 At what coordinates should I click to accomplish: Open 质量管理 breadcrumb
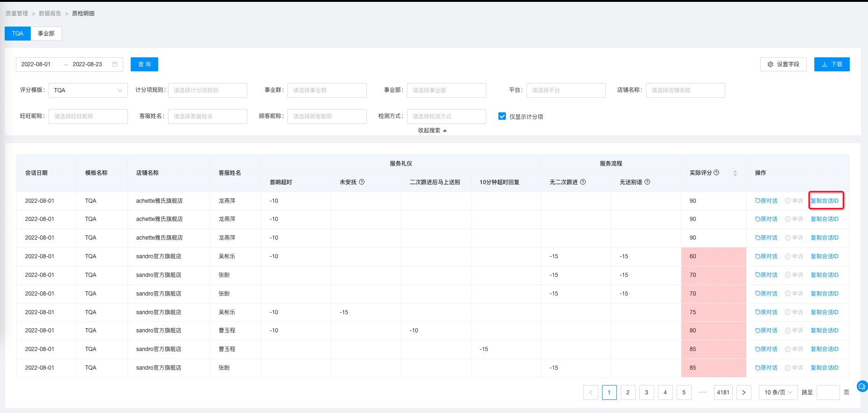point(17,14)
